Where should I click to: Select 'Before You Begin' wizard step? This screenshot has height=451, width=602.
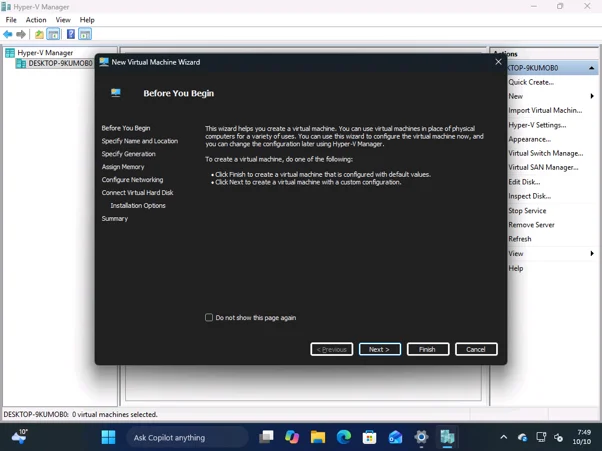pos(126,128)
